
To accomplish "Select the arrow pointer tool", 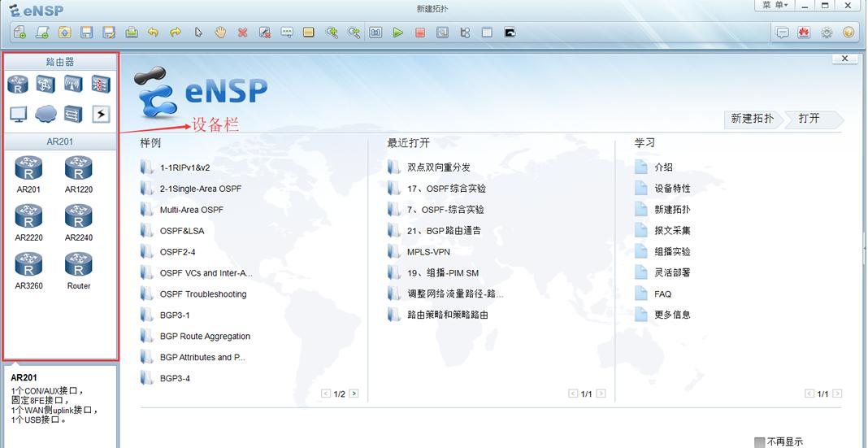I will (x=198, y=33).
